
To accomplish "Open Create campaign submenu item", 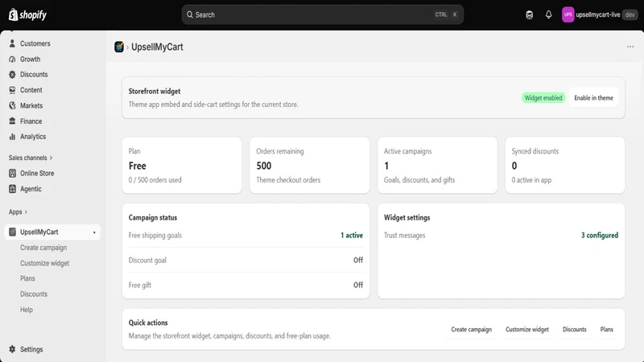I will pos(43,248).
